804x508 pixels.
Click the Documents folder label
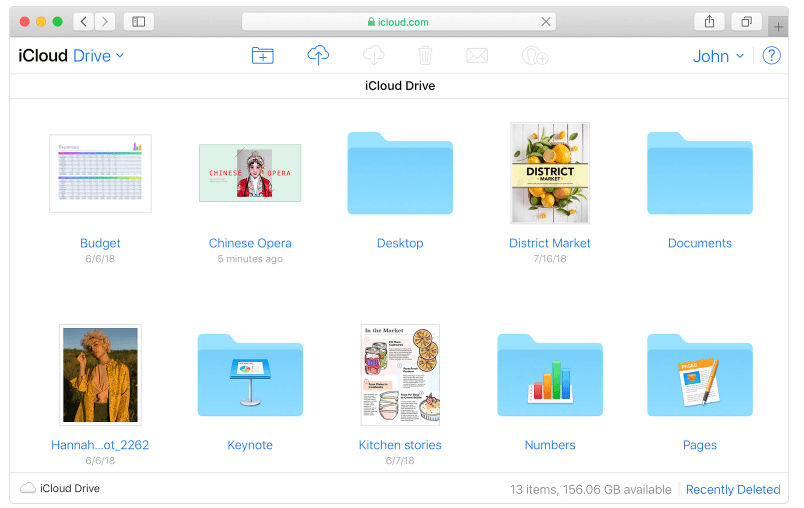[699, 243]
